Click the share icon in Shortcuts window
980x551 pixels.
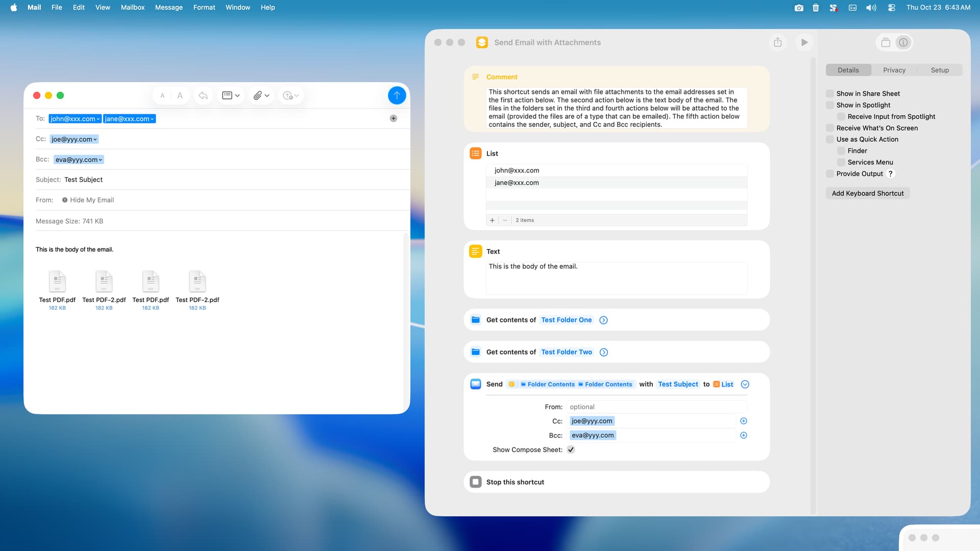tap(777, 42)
